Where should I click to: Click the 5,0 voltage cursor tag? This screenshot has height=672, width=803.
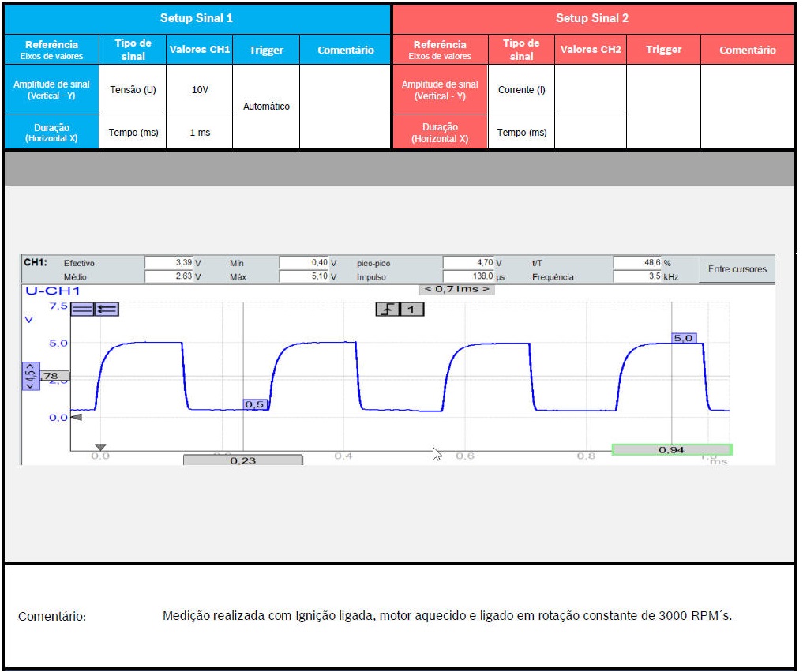(683, 338)
